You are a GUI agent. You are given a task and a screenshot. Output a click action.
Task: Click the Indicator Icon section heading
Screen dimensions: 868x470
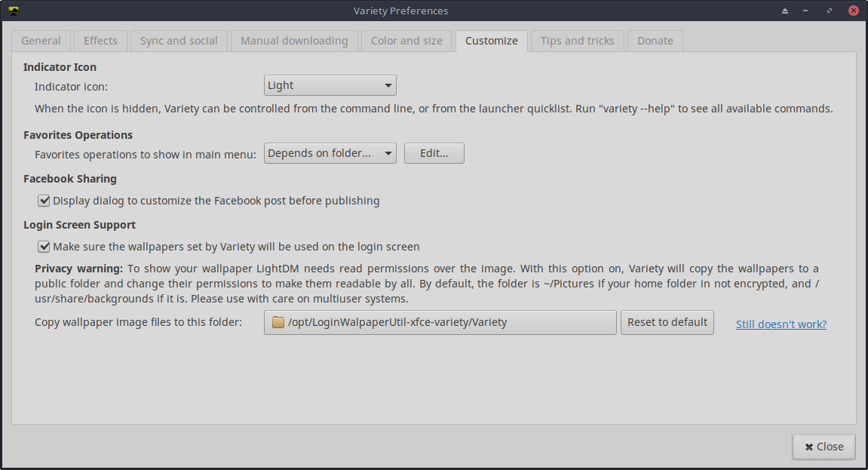pos(60,67)
